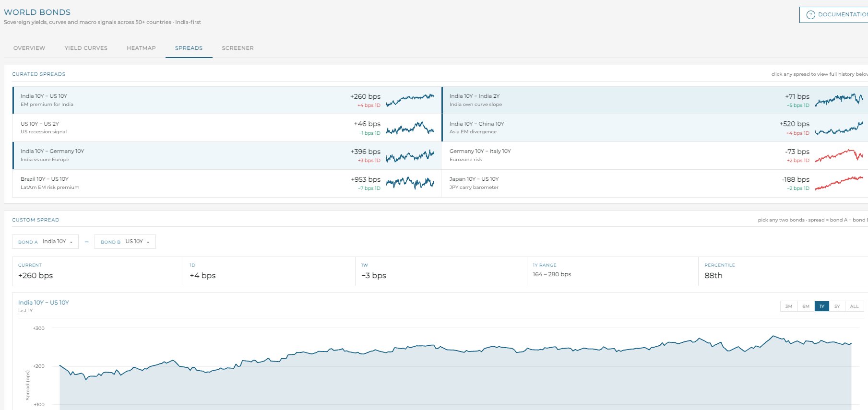Expand the Bond B US 10Y dropdown

pyautogui.click(x=125, y=242)
